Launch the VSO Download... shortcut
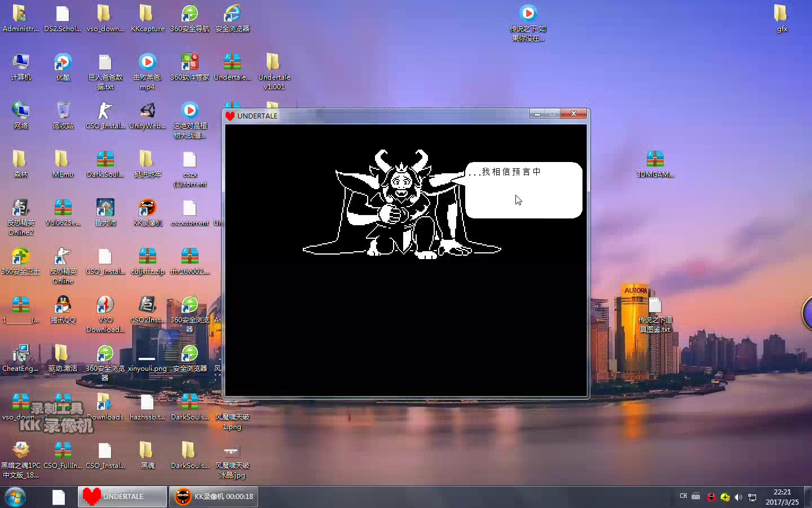 click(x=105, y=314)
